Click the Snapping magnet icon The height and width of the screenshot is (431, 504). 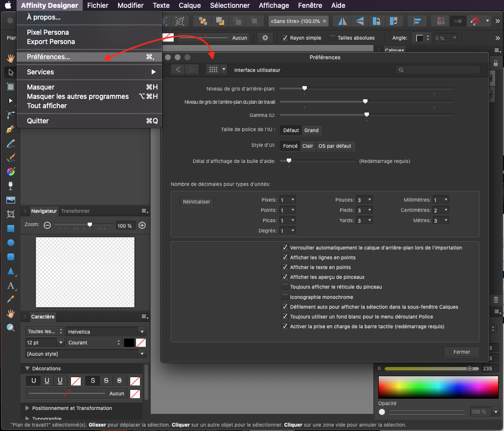tap(475, 21)
